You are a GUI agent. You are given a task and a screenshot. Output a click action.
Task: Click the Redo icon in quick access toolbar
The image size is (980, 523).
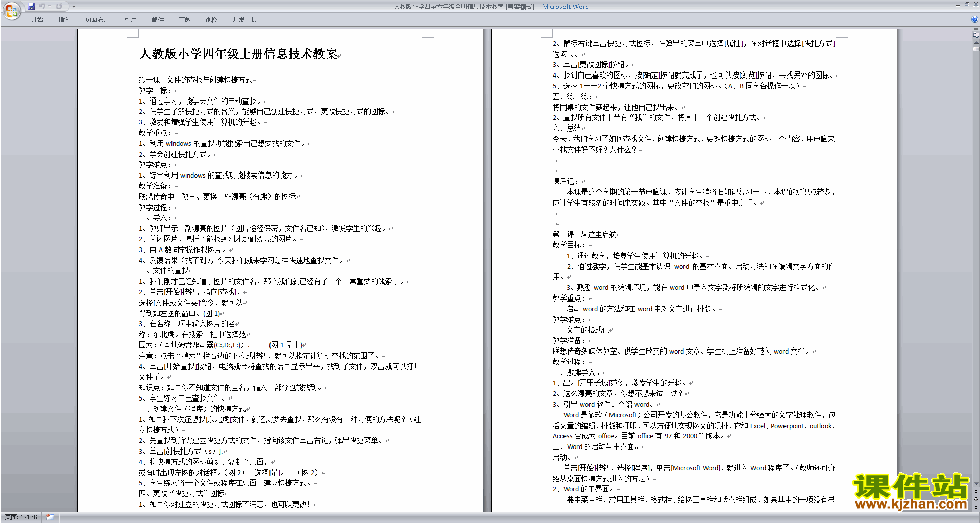point(59,6)
